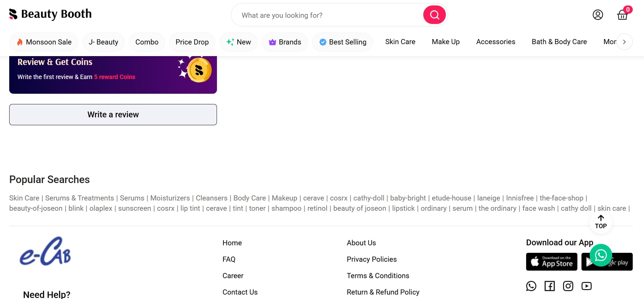Expand category menu with right chevron arrow
Screen dimensions: 644x299
tap(624, 42)
